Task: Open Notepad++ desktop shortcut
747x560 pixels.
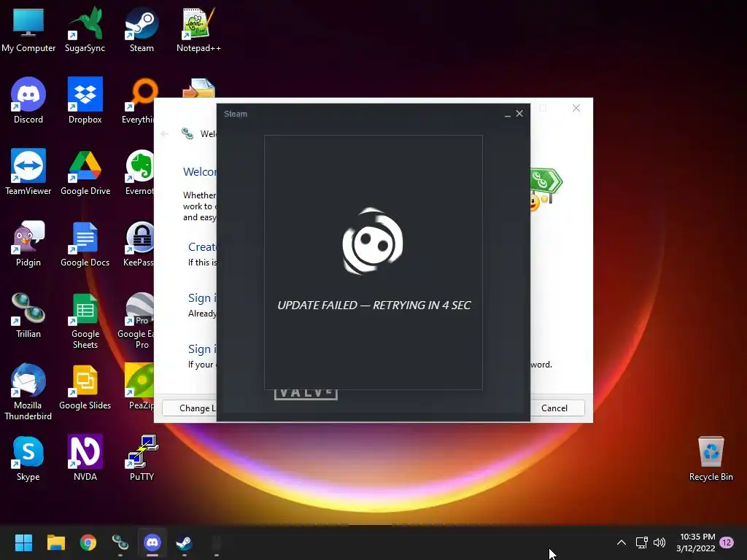Action: 198,29
